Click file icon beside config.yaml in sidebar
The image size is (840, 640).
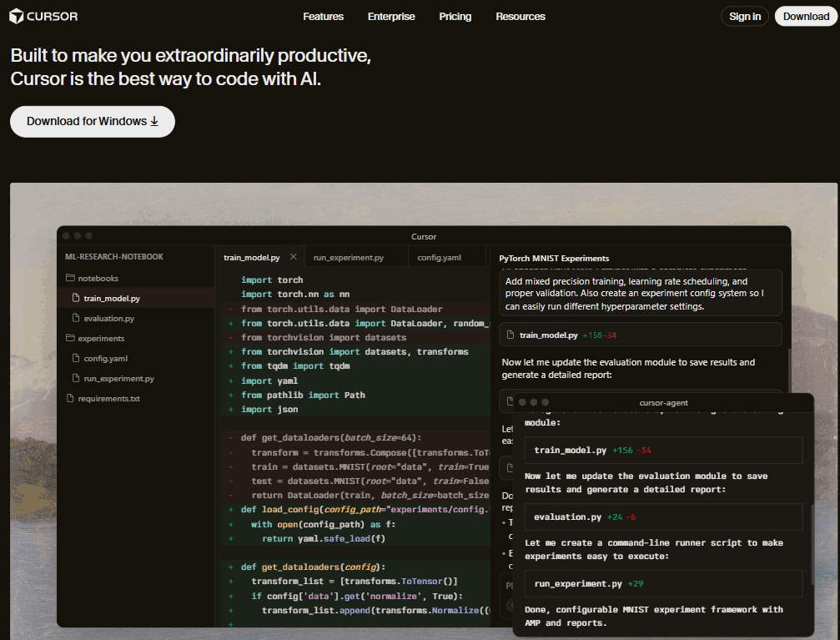[x=76, y=357]
